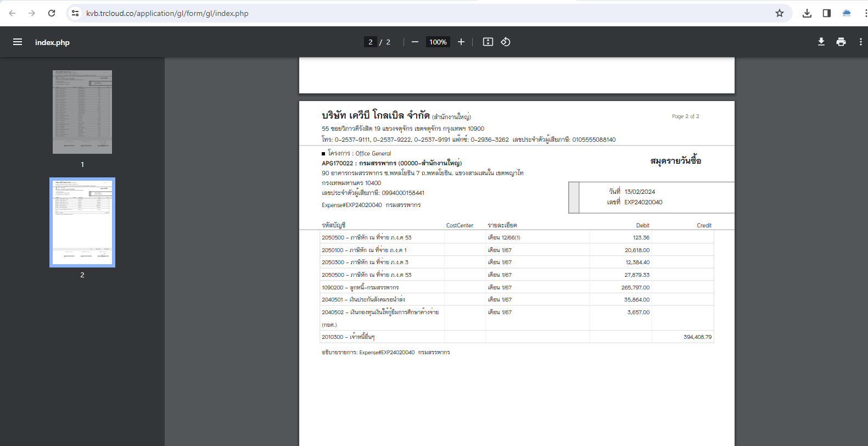
Task: Download the PDF file
Action: click(821, 42)
